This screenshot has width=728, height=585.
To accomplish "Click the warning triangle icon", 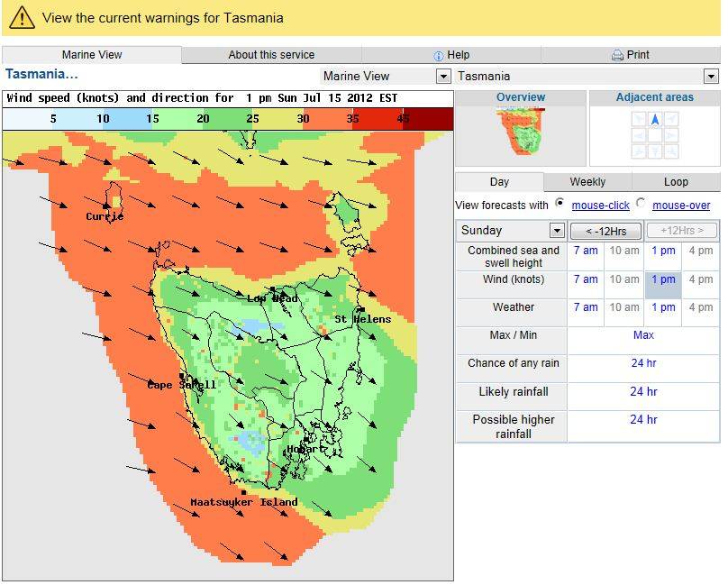I will click(22, 18).
